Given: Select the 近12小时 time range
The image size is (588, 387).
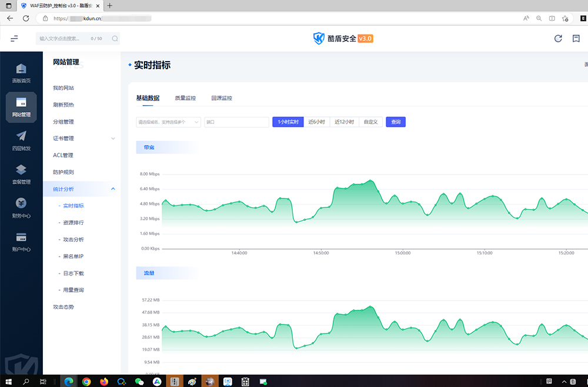Looking at the screenshot, I should (344, 122).
